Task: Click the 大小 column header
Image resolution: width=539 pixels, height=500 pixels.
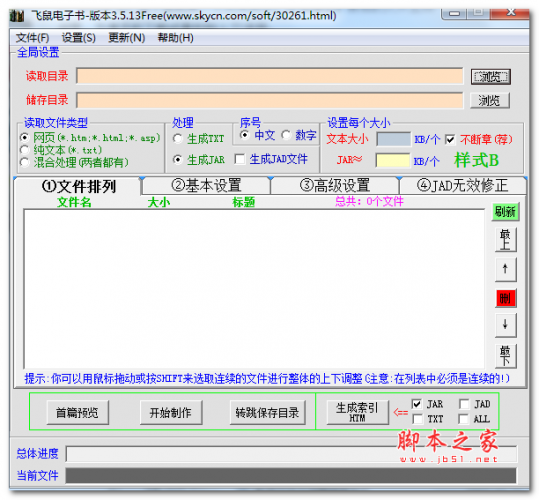Action: tap(158, 202)
